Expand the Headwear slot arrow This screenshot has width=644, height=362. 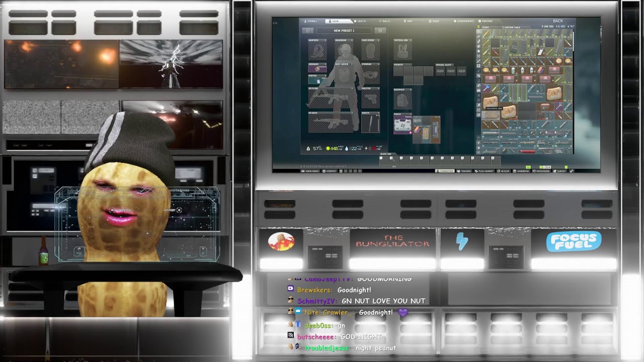tap(352, 40)
